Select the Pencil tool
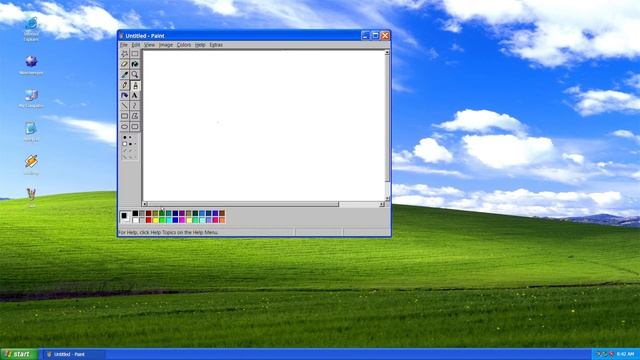This screenshot has height=360, width=640. (x=124, y=85)
